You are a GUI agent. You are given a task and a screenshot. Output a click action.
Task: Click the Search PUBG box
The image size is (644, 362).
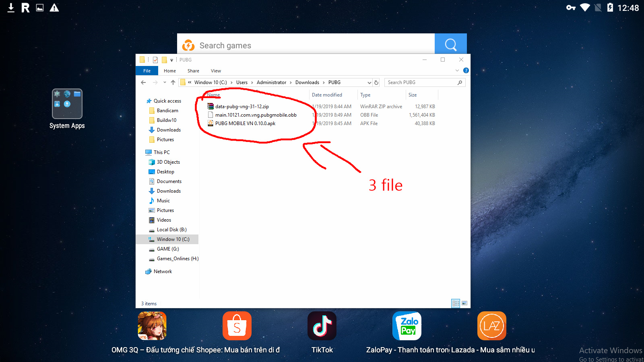pos(425,82)
